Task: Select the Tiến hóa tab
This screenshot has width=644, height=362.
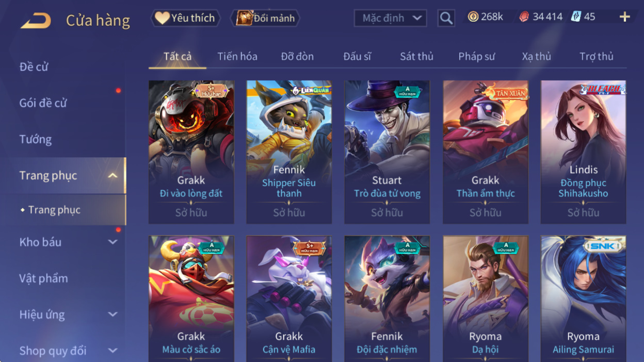Action: click(x=237, y=56)
